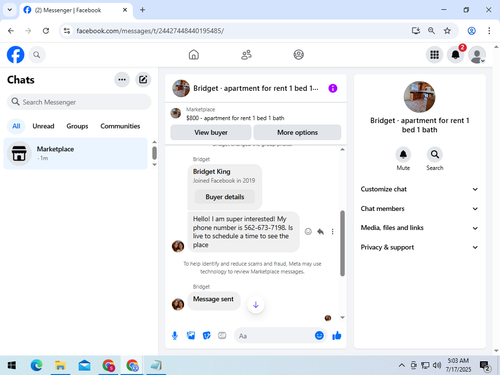Click the Buyer details button
The image size is (500, 375).
(x=225, y=197)
